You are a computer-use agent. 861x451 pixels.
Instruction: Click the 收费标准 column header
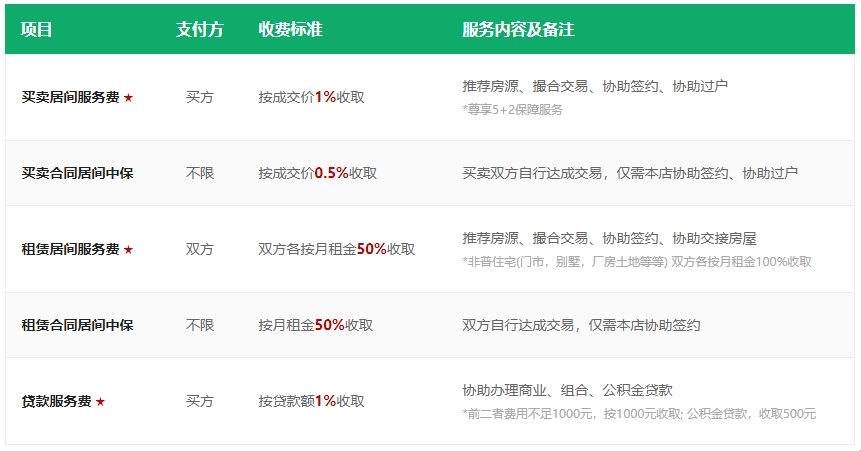(x=290, y=30)
